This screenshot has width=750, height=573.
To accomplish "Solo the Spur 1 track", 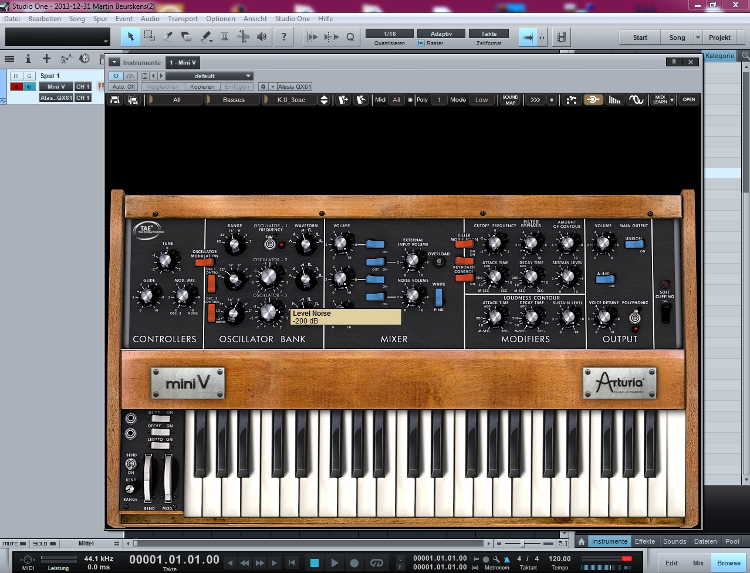I will tap(29, 76).
